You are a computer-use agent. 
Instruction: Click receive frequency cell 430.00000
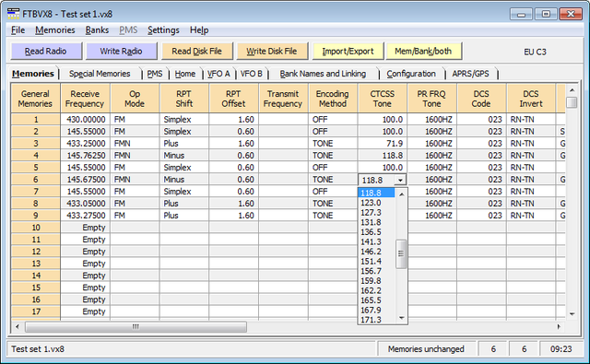(x=85, y=120)
